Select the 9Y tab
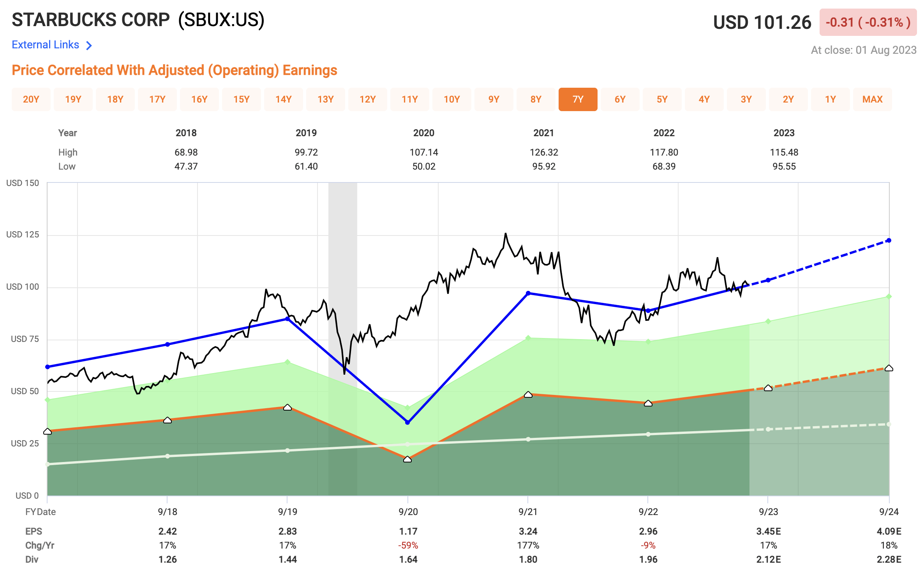 494,99
